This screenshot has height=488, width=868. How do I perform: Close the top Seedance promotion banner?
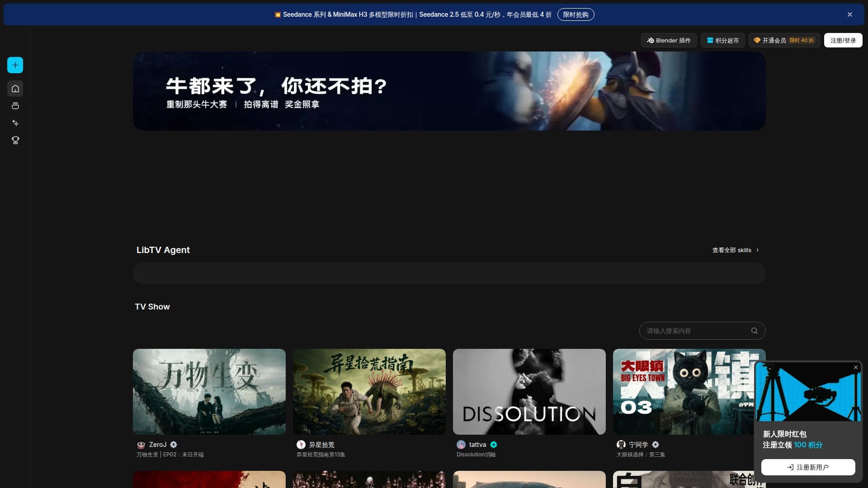pos(850,14)
